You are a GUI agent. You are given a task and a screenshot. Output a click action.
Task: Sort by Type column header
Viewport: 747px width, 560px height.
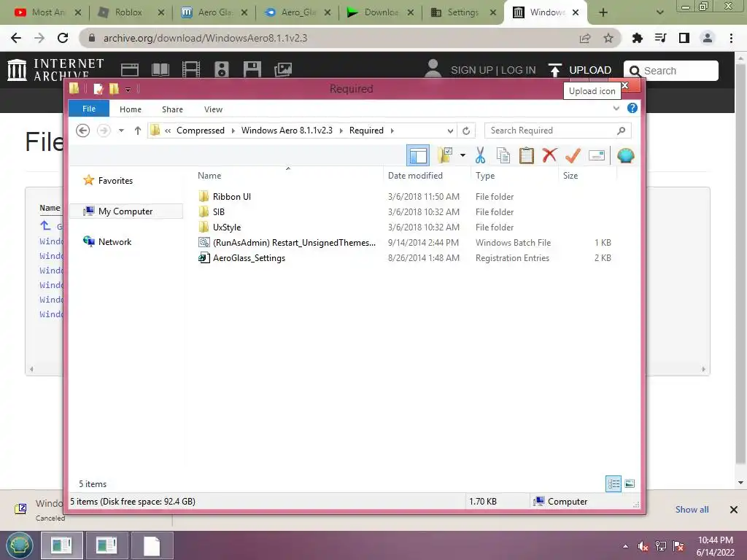[485, 175]
